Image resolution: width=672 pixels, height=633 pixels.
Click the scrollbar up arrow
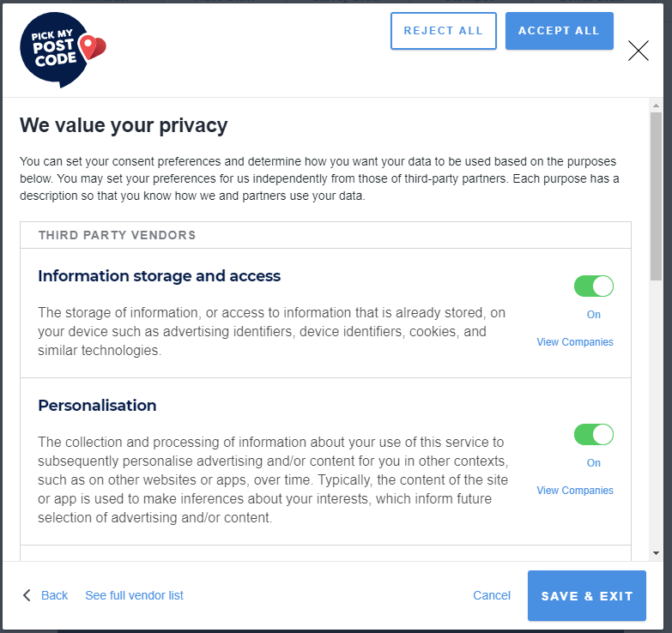656,105
